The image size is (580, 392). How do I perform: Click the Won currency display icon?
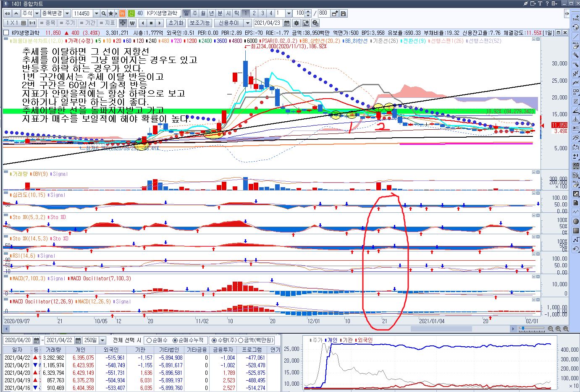coord(132,23)
